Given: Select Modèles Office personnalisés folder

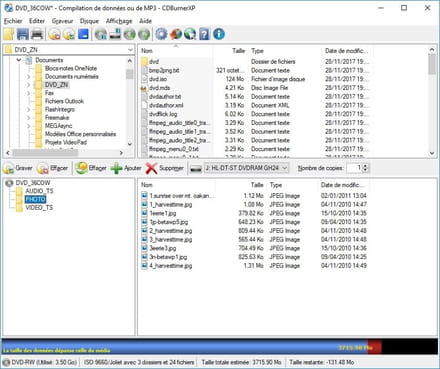Looking at the screenshot, I should [x=81, y=134].
